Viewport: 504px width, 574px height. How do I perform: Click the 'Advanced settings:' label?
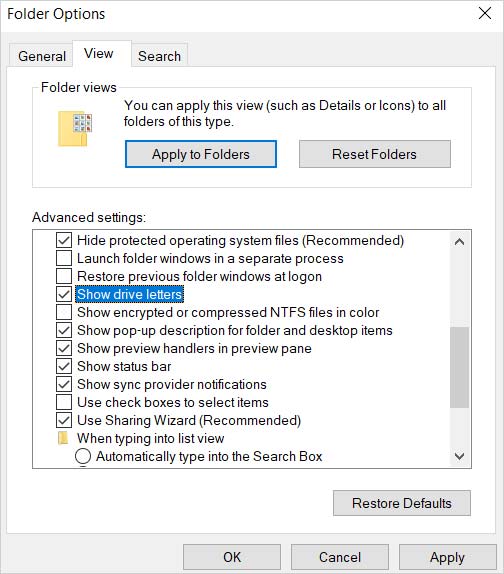coord(89,217)
